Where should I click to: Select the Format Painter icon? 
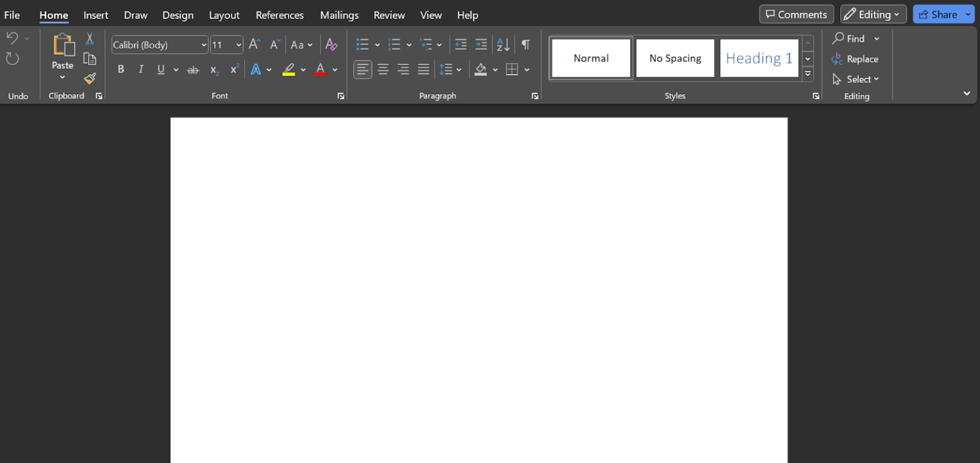pos(89,78)
